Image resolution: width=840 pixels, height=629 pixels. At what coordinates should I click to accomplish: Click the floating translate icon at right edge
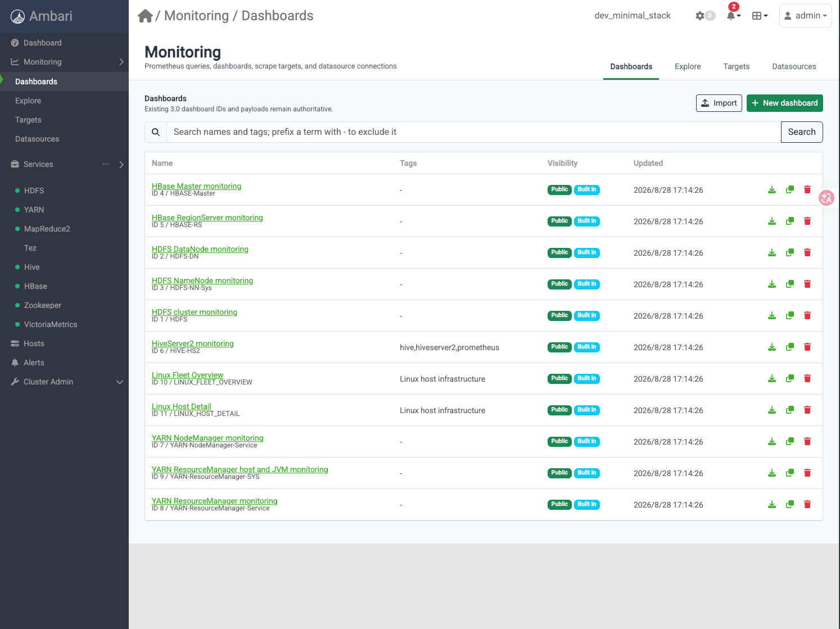[x=827, y=198]
